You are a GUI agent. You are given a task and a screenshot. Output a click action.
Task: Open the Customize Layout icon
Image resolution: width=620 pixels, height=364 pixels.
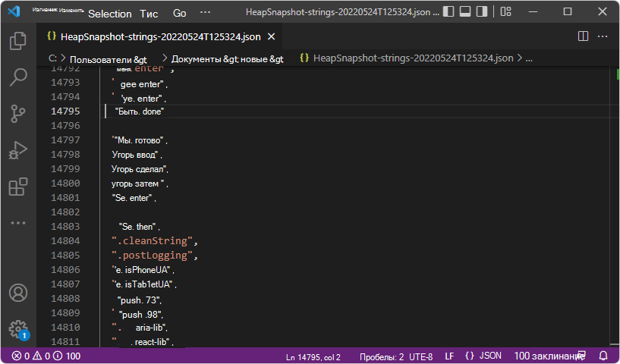pos(505,11)
